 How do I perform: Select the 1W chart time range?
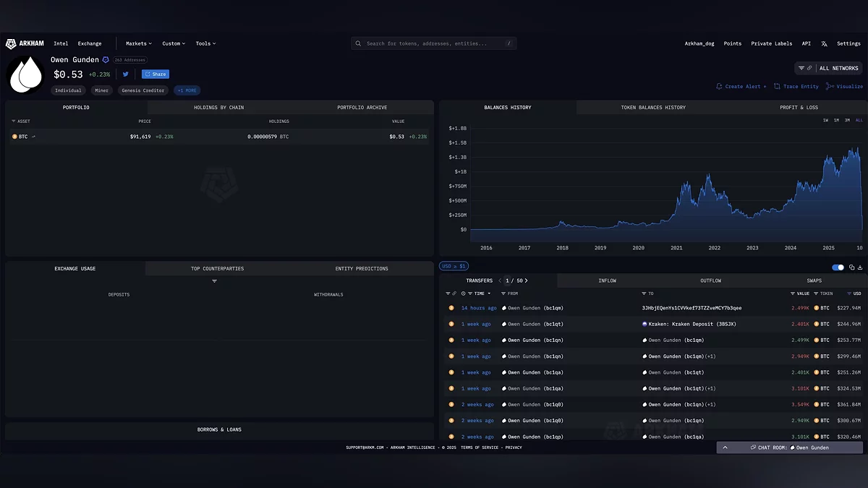pyautogui.click(x=825, y=120)
